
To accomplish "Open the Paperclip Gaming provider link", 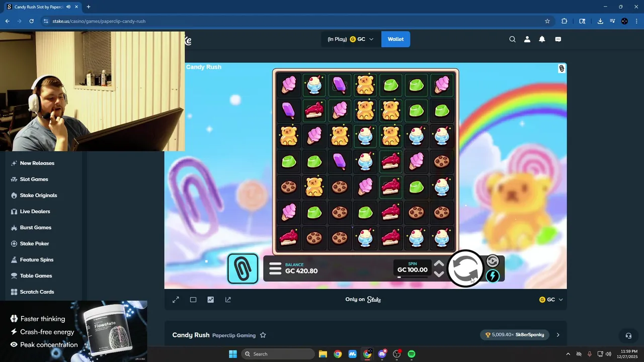I will [234, 335].
